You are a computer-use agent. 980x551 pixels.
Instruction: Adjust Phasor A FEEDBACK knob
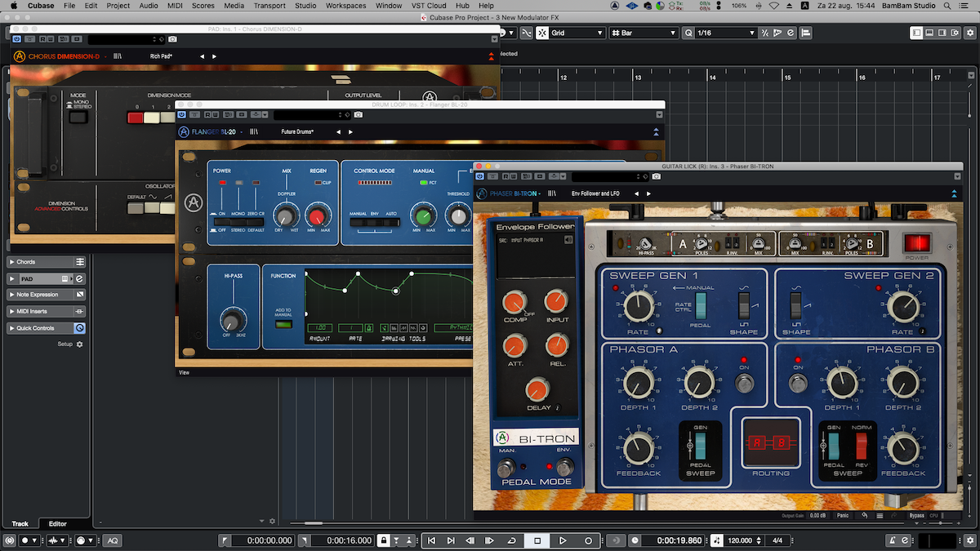coord(638,449)
